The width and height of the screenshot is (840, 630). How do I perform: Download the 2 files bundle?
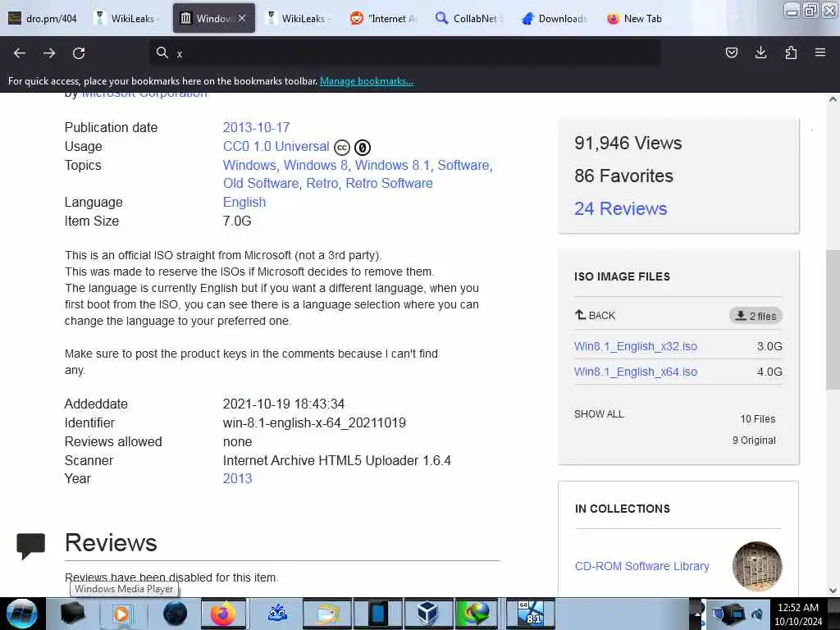coord(756,316)
